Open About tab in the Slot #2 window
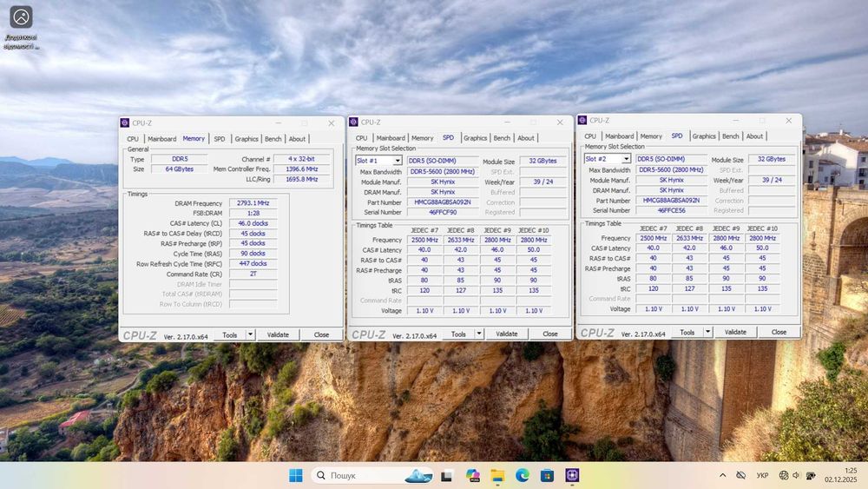 coord(754,136)
